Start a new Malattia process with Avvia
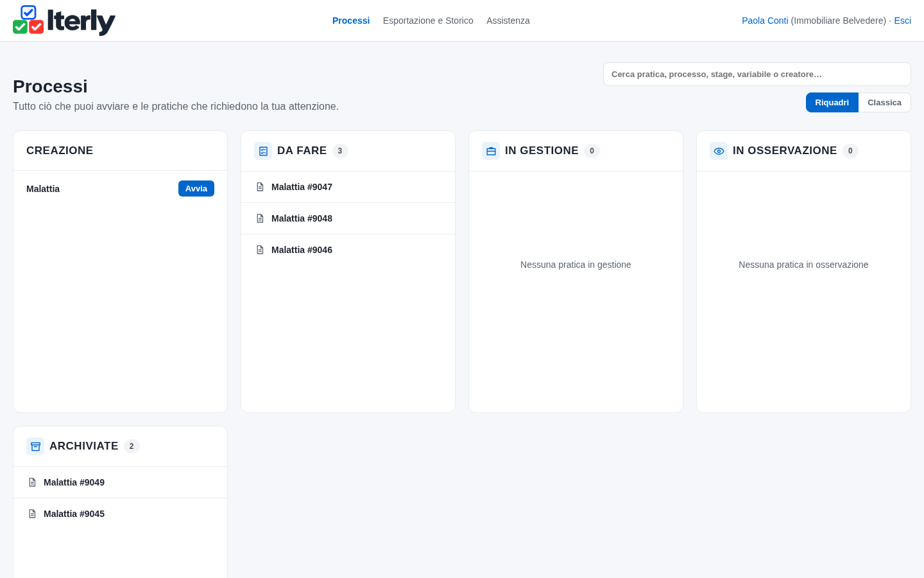 196,188
